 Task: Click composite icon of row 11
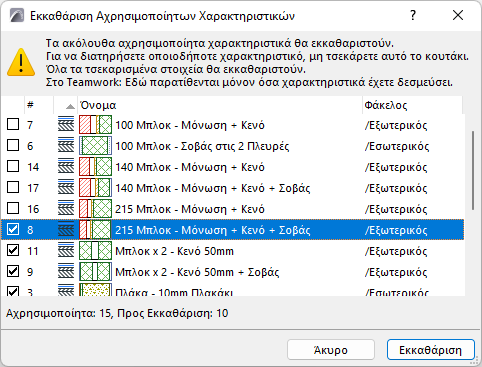tap(66, 251)
